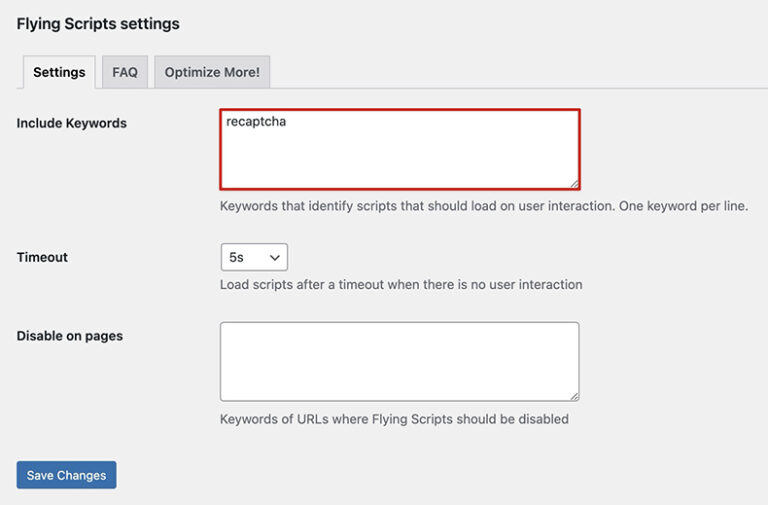Click inside the Disable on pages box
768x505 pixels.
coord(399,361)
